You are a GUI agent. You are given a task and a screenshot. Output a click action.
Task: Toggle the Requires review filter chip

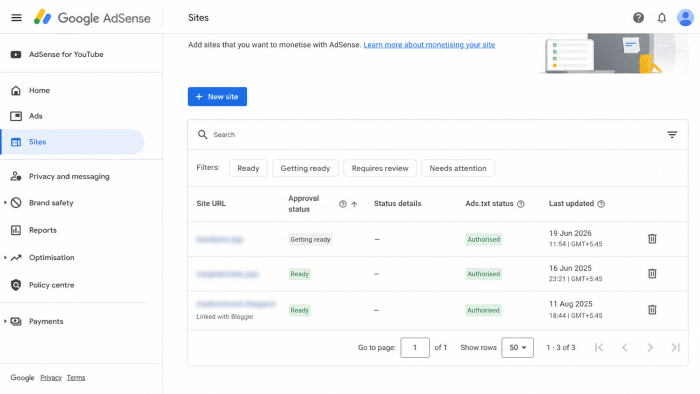tap(380, 168)
